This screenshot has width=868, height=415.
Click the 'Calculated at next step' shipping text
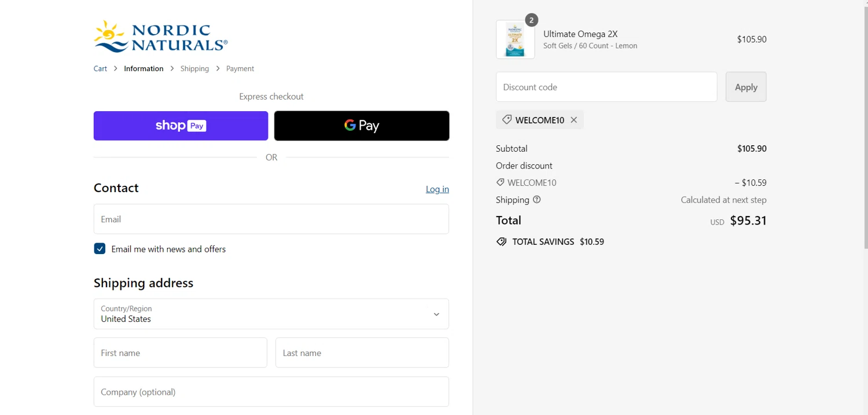pyautogui.click(x=723, y=200)
